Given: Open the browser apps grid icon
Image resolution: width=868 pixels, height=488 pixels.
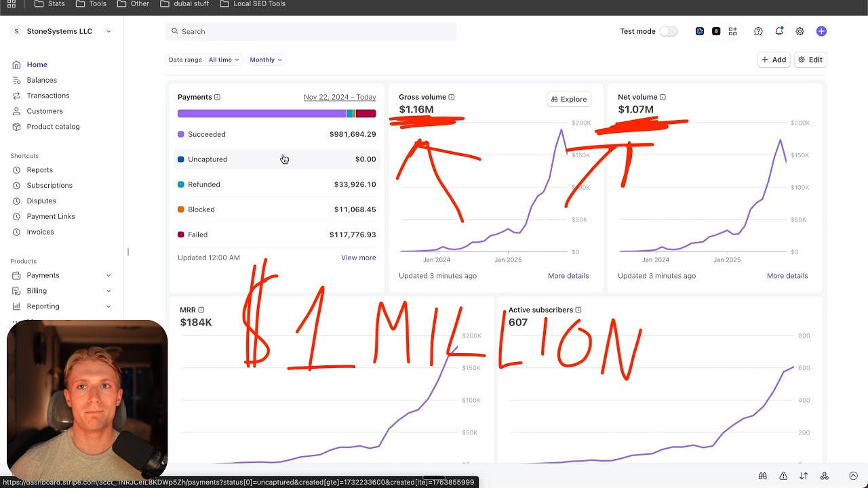Looking at the screenshot, I should tap(11, 4).
